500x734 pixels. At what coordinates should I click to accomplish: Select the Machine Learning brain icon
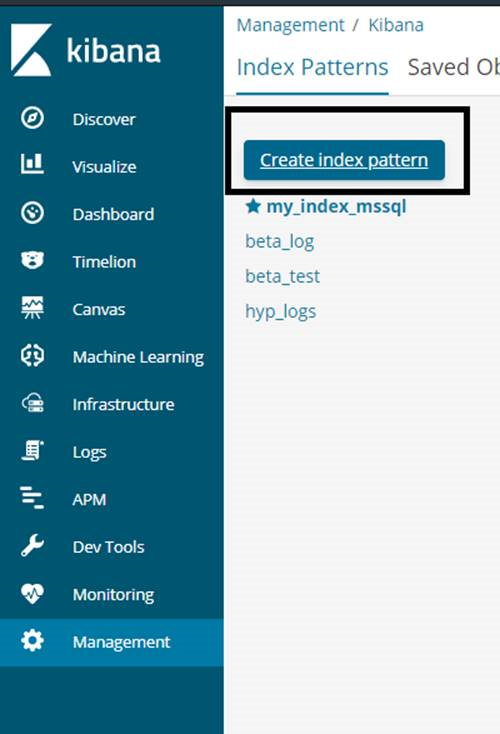point(32,355)
